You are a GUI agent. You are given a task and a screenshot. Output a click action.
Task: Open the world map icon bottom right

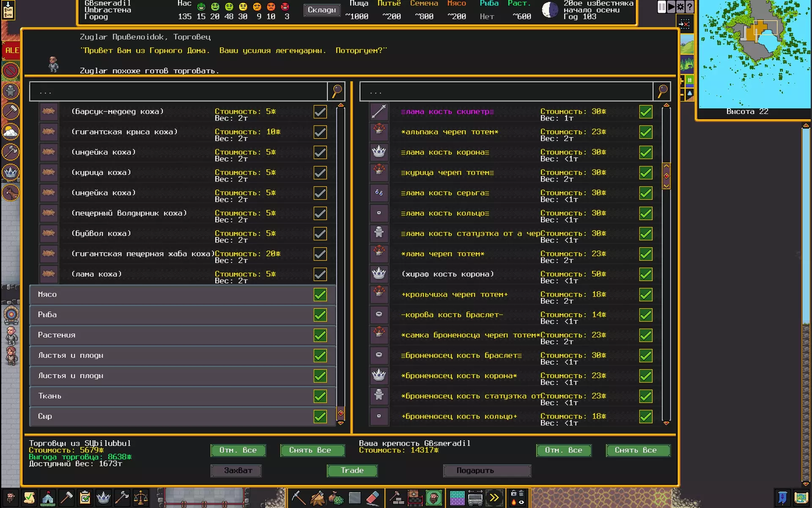[801, 498]
